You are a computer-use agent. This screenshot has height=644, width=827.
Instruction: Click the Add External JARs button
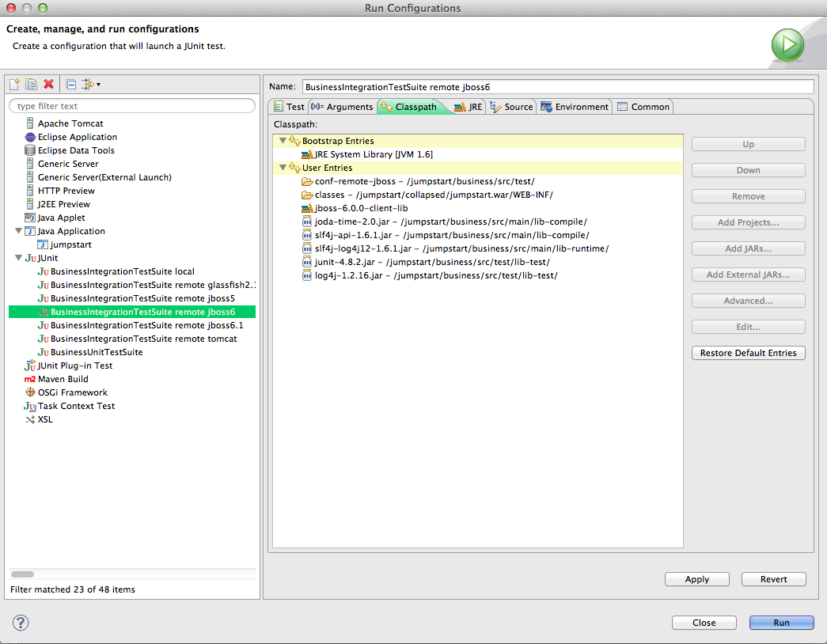(x=748, y=275)
